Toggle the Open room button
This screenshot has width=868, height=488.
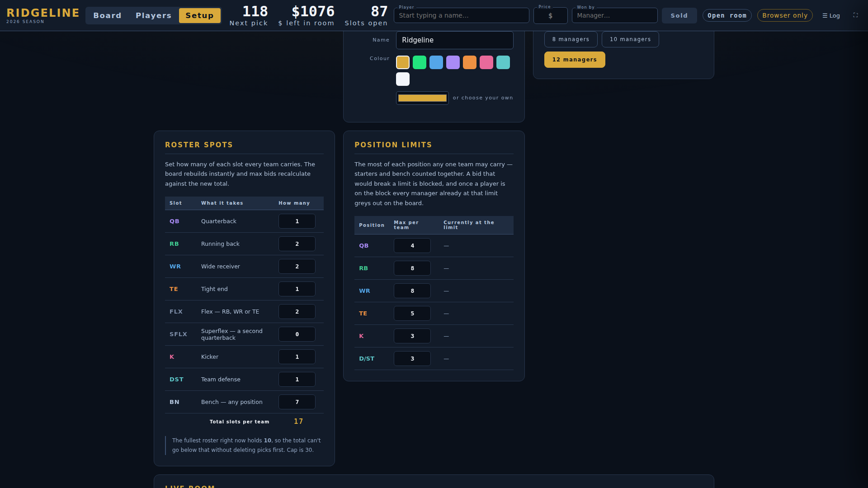pos(727,15)
